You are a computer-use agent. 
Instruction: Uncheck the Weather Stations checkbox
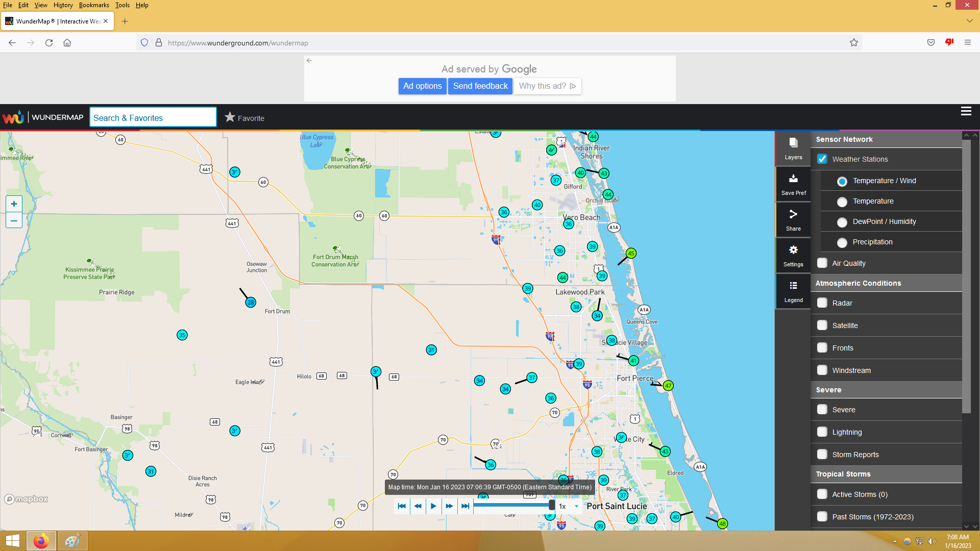(822, 159)
